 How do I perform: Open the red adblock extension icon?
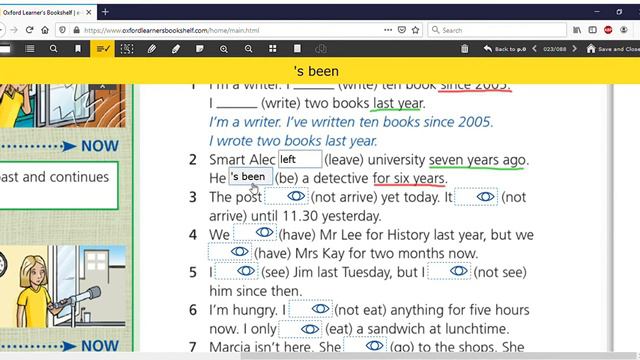point(608,30)
